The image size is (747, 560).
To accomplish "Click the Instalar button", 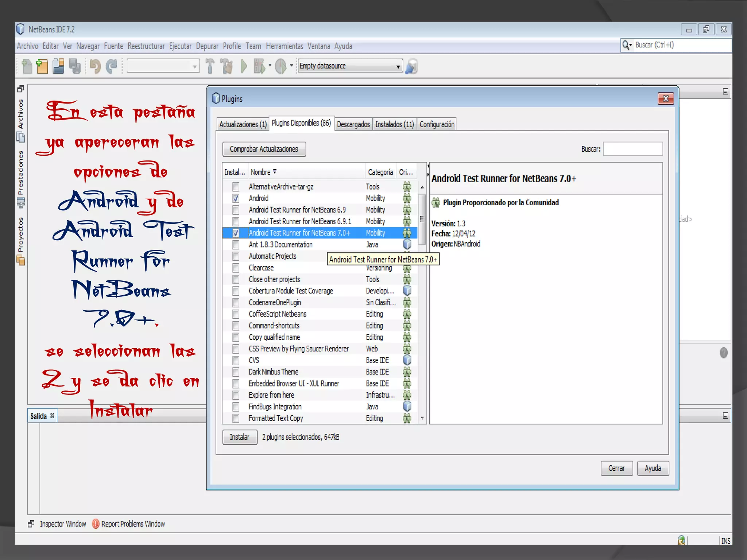I will (240, 437).
